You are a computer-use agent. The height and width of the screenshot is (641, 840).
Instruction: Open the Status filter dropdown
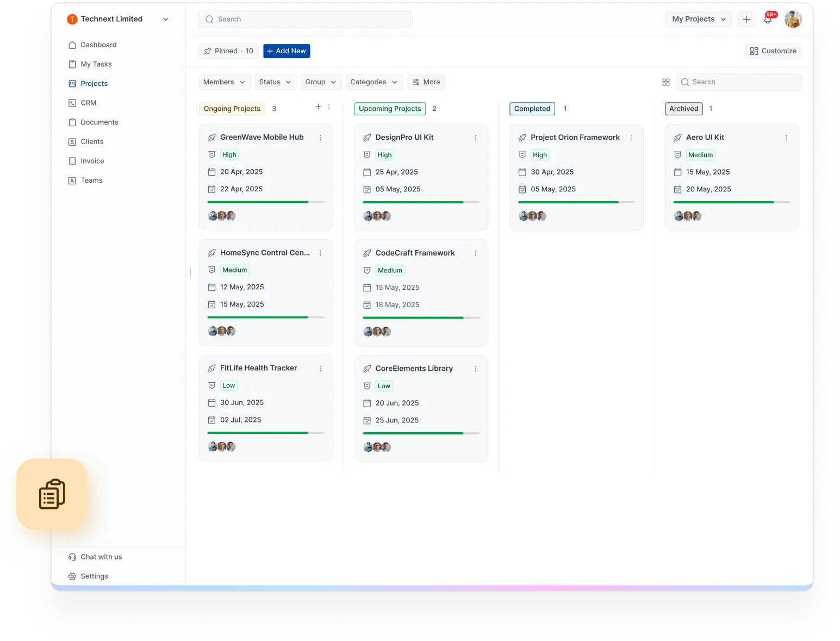276,82
